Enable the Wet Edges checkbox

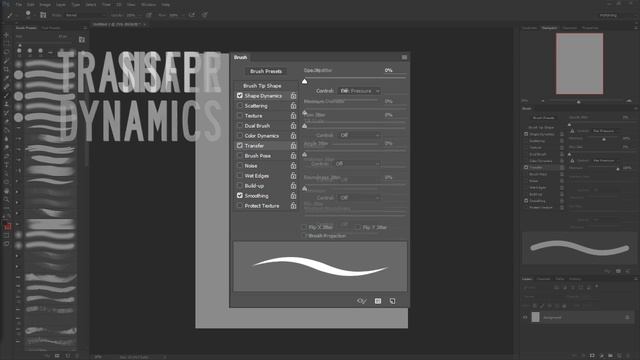click(240, 176)
